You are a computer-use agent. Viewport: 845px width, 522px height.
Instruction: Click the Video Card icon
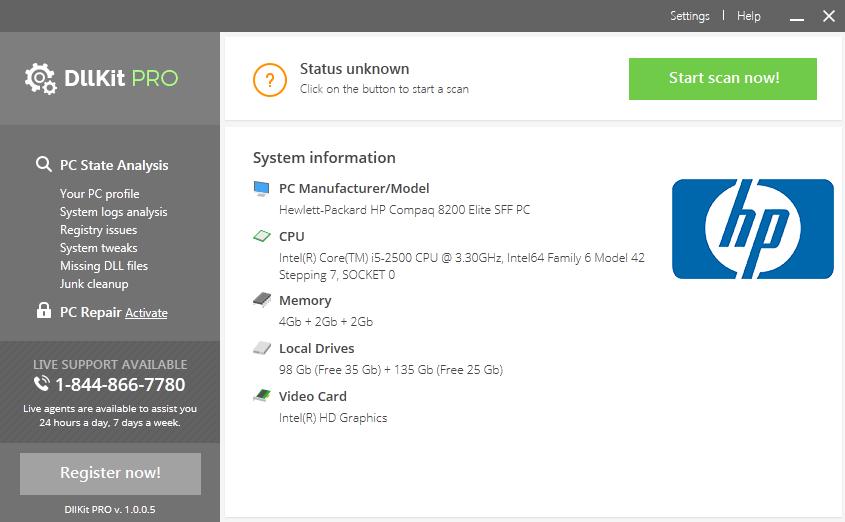pyautogui.click(x=262, y=396)
